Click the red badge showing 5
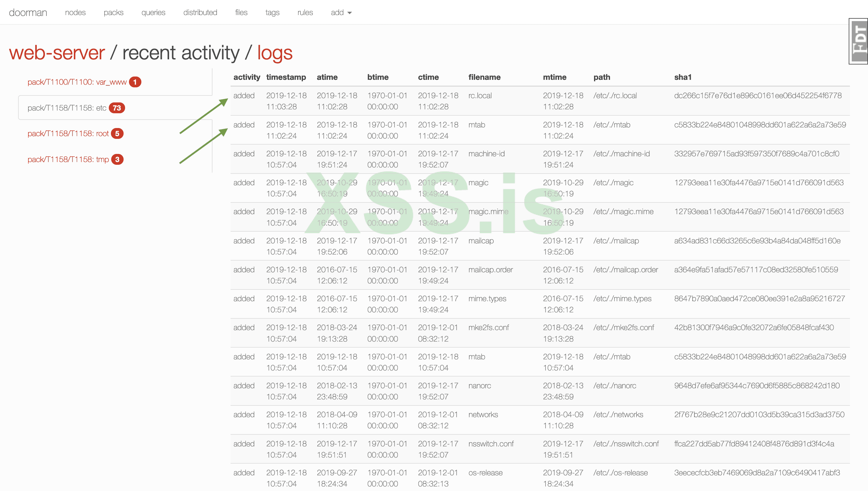868x491 pixels. click(x=117, y=133)
